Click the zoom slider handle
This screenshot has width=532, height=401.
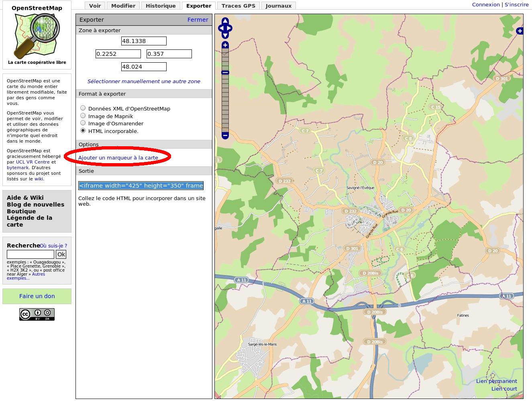225,72
